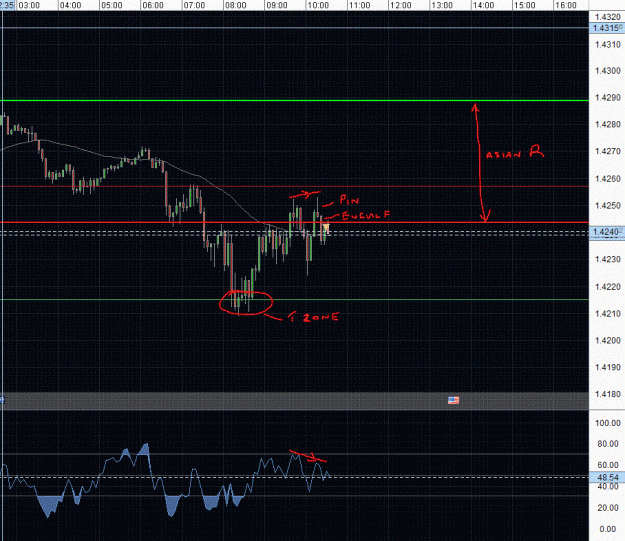The height and width of the screenshot is (541, 625).
Task: Click the 06:00 time axis label
Action: tap(153, 5)
